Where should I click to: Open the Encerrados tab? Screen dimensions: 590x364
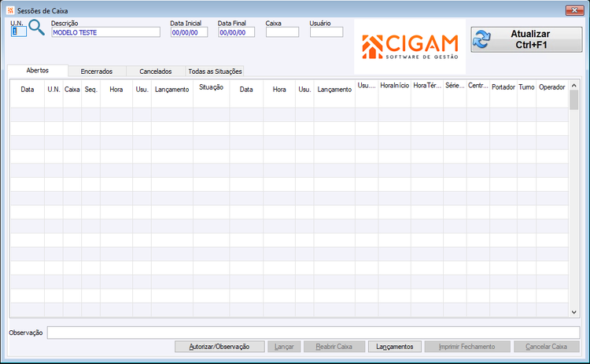click(97, 71)
